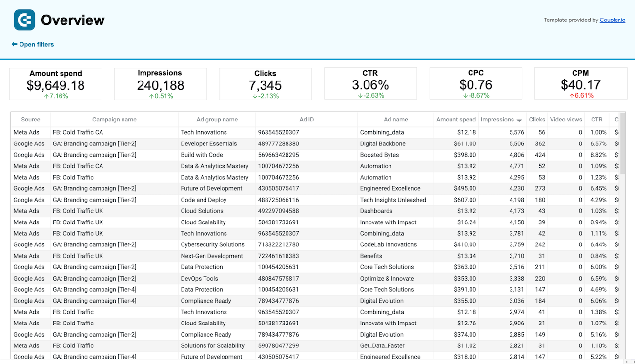Click the Clicks column header
635x364 pixels.
click(x=536, y=120)
